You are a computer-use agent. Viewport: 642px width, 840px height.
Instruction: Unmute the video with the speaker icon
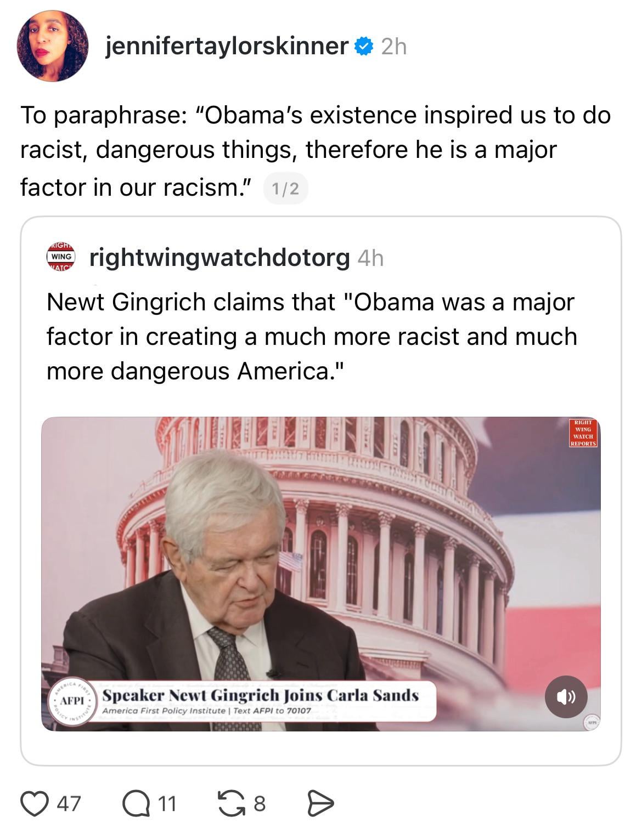coord(566,696)
